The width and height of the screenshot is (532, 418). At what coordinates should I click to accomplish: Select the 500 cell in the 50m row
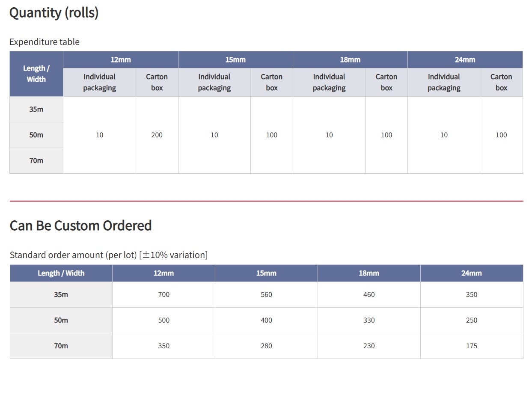pyautogui.click(x=163, y=320)
